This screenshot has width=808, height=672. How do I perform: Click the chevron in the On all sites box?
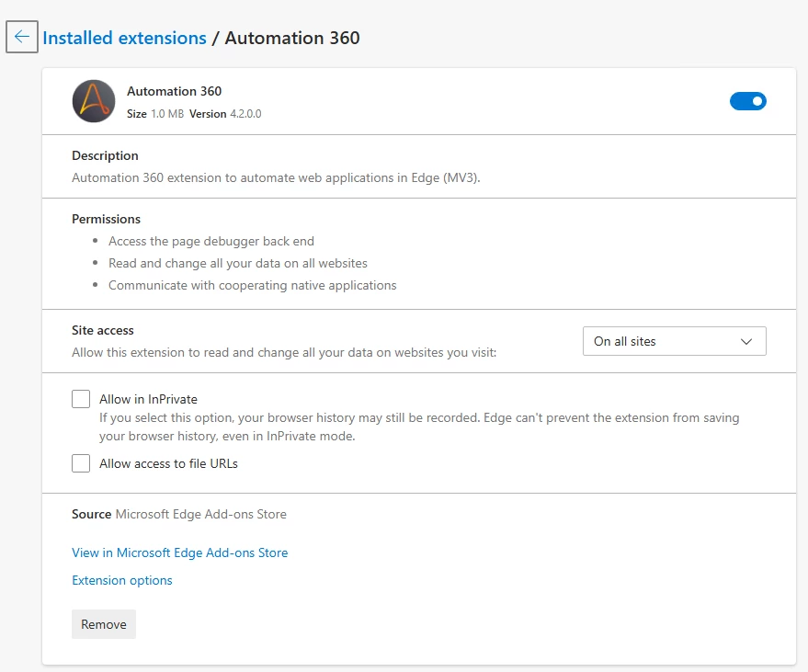coord(746,341)
